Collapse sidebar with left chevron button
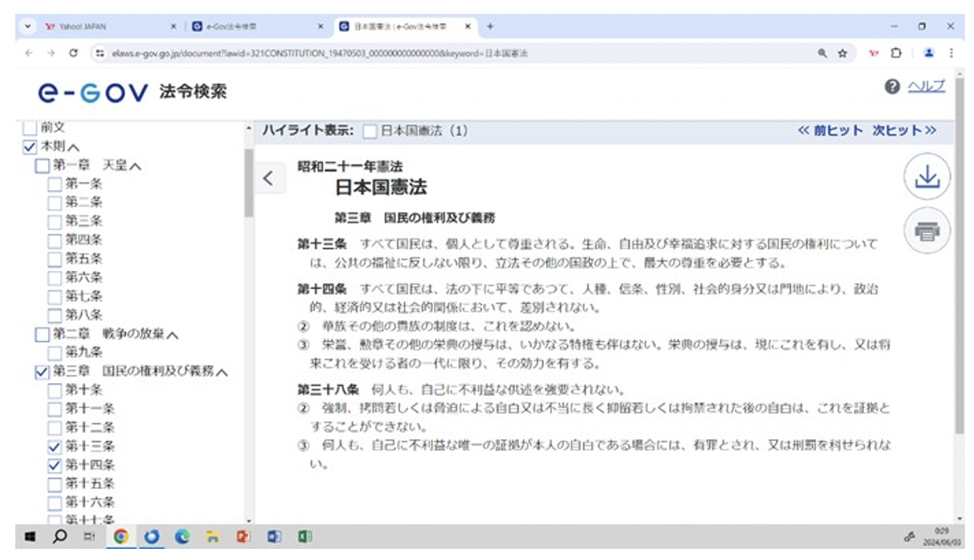This screenshot has width=974, height=560. (268, 178)
